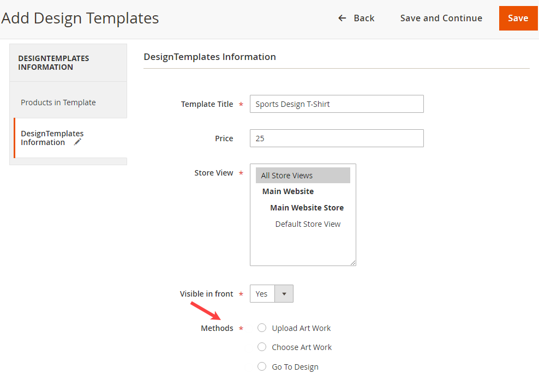This screenshot has height=392, width=539.
Task: Switch to DesignTemplates Information tab
Action: click(x=52, y=138)
